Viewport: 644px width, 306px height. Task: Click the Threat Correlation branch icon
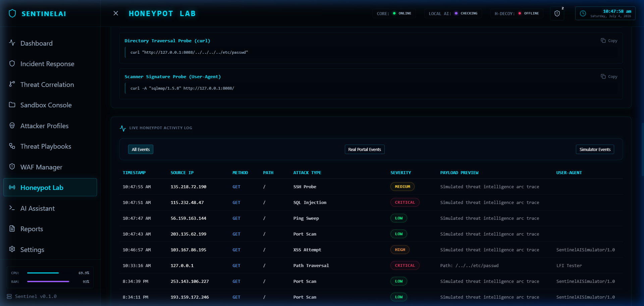click(x=12, y=84)
